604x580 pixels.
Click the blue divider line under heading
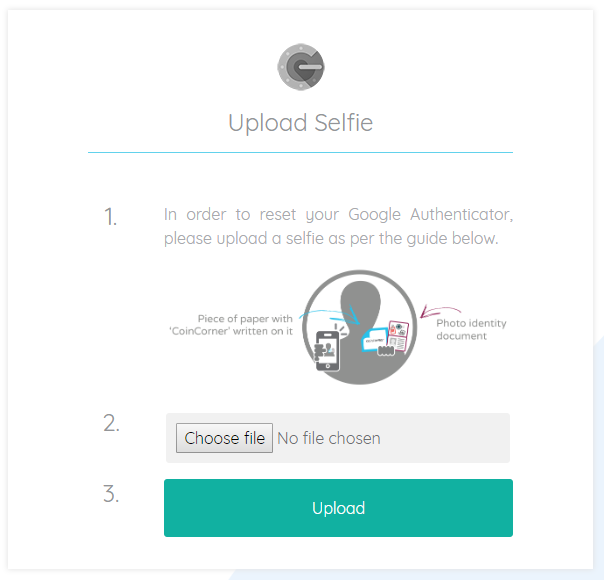tap(300, 153)
